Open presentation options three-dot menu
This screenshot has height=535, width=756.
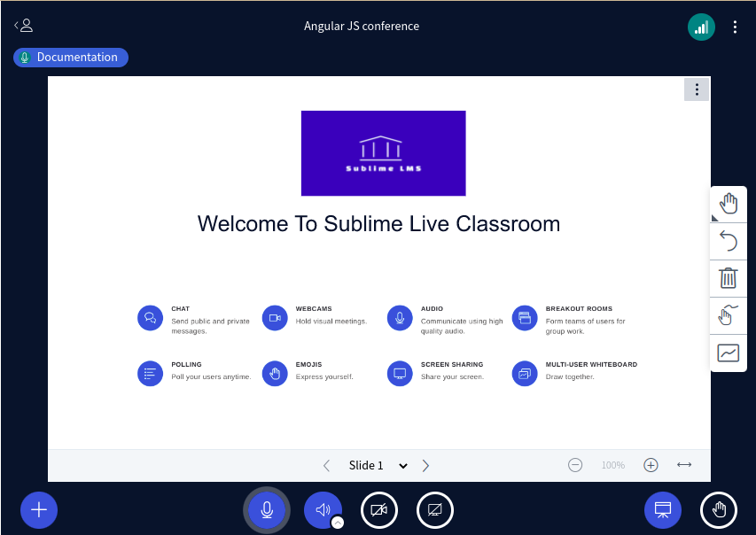tap(697, 89)
